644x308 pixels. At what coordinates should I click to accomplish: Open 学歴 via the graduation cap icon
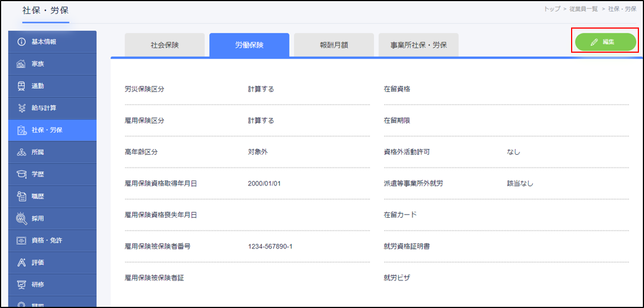[x=22, y=174]
